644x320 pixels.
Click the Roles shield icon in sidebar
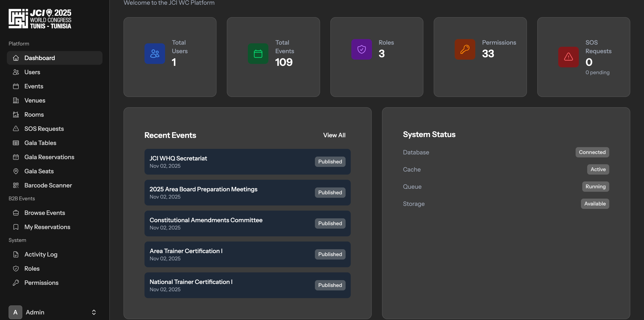(16, 269)
